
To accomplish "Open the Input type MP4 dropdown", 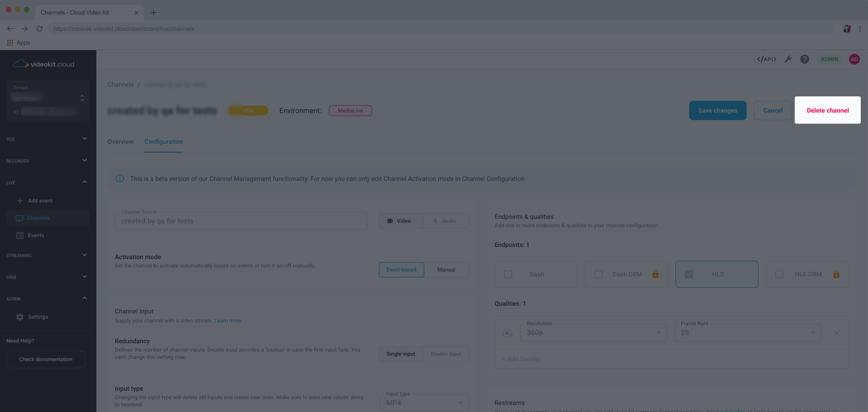I will (424, 403).
